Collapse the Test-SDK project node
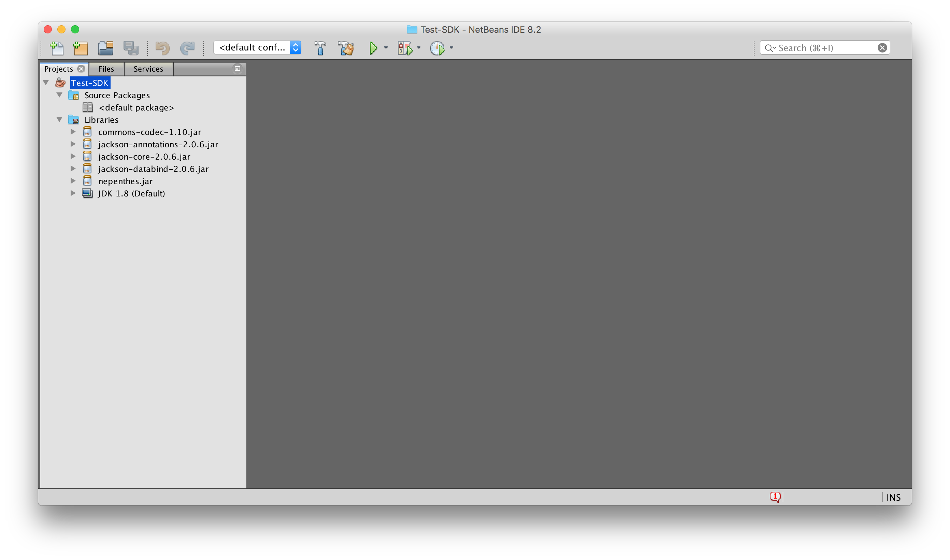 pos(46,83)
